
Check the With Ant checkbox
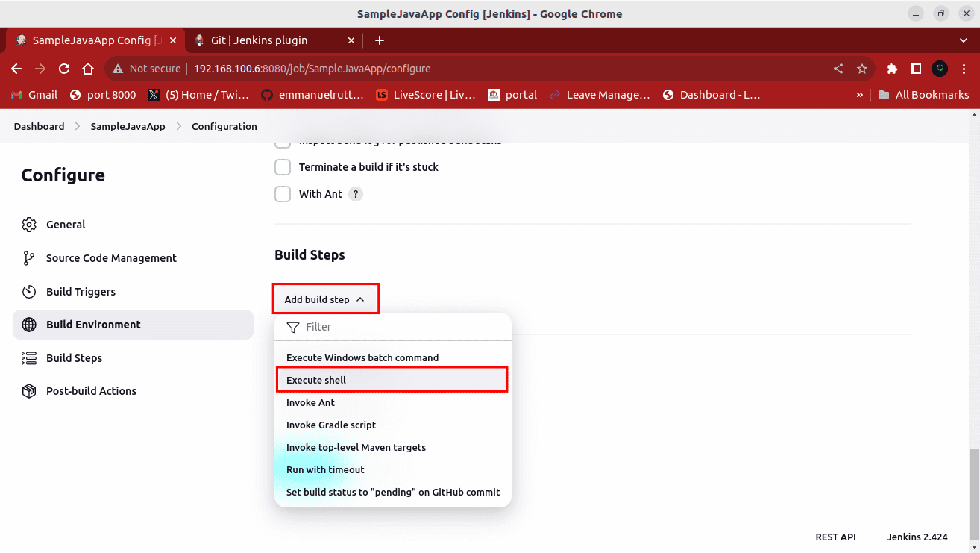pyautogui.click(x=283, y=194)
